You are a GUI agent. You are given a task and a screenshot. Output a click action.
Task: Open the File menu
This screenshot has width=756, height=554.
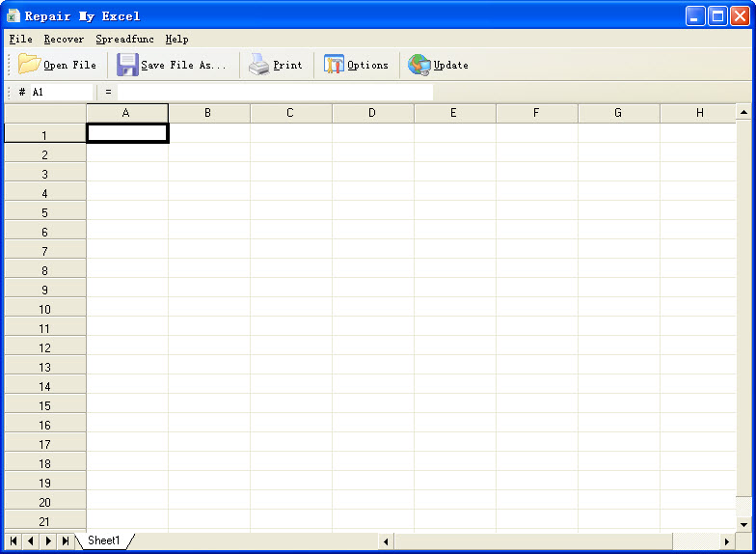21,39
